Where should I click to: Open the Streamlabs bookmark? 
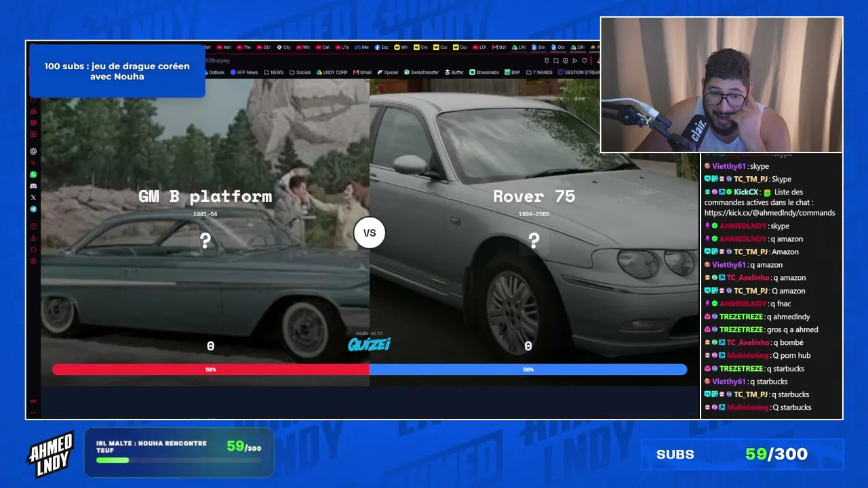pyautogui.click(x=484, y=72)
